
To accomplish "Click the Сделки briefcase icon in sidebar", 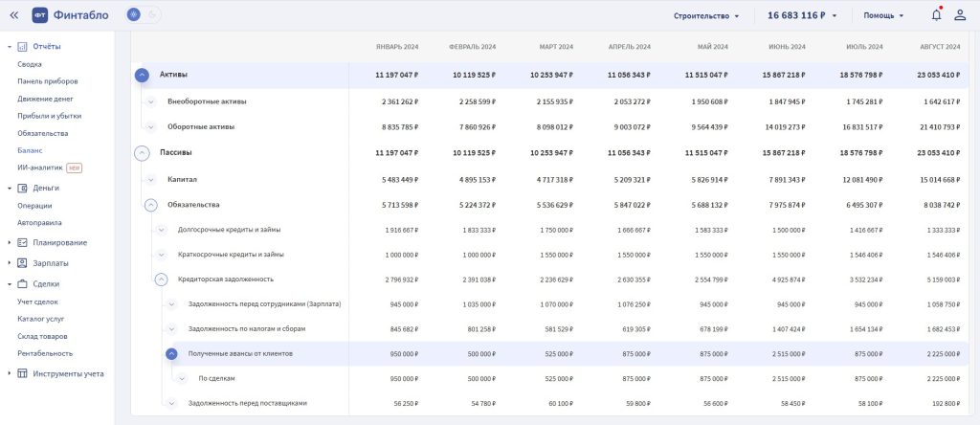I will tap(23, 283).
